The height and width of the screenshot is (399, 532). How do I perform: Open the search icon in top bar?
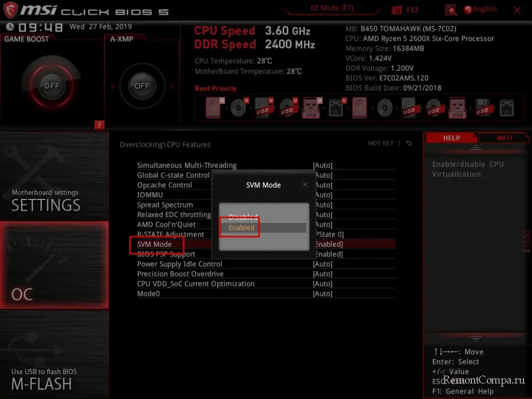click(x=451, y=10)
